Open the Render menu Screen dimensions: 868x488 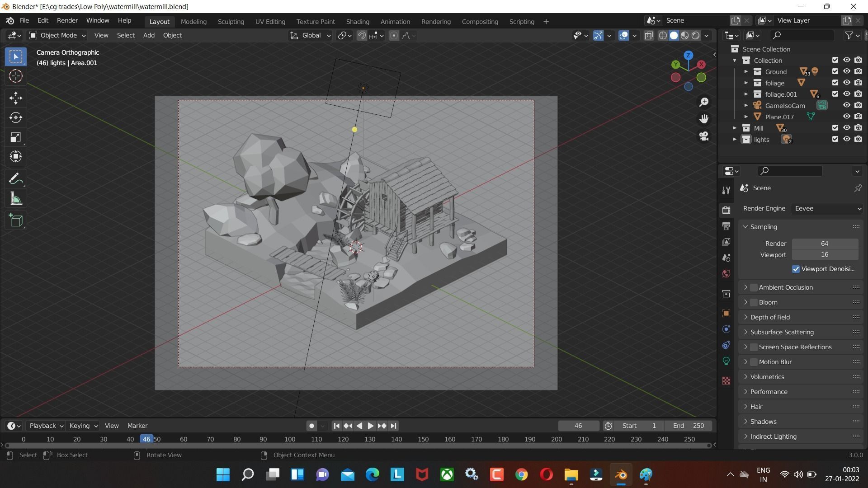click(67, 20)
